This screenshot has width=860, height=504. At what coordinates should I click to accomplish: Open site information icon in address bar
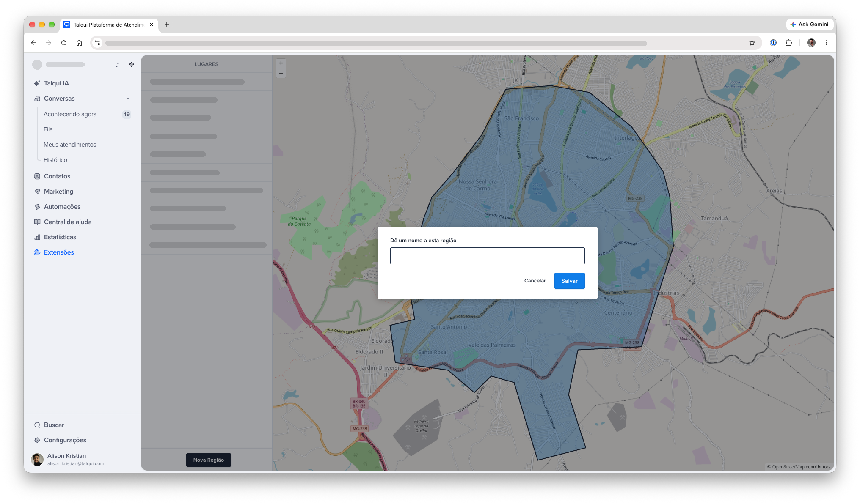point(97,43)
